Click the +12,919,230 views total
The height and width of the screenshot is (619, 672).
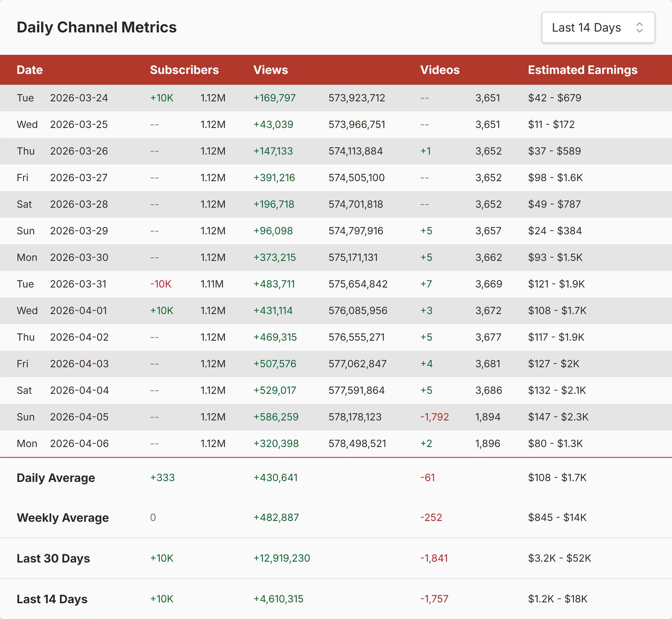[x=282, y=558]
